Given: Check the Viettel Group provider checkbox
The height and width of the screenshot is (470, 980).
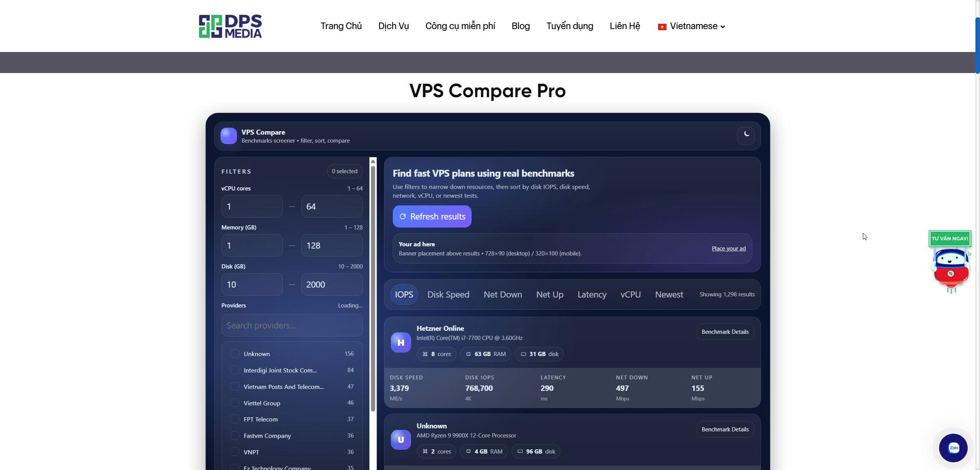Looking at the screenshot, I should click(x=234, y=403).
